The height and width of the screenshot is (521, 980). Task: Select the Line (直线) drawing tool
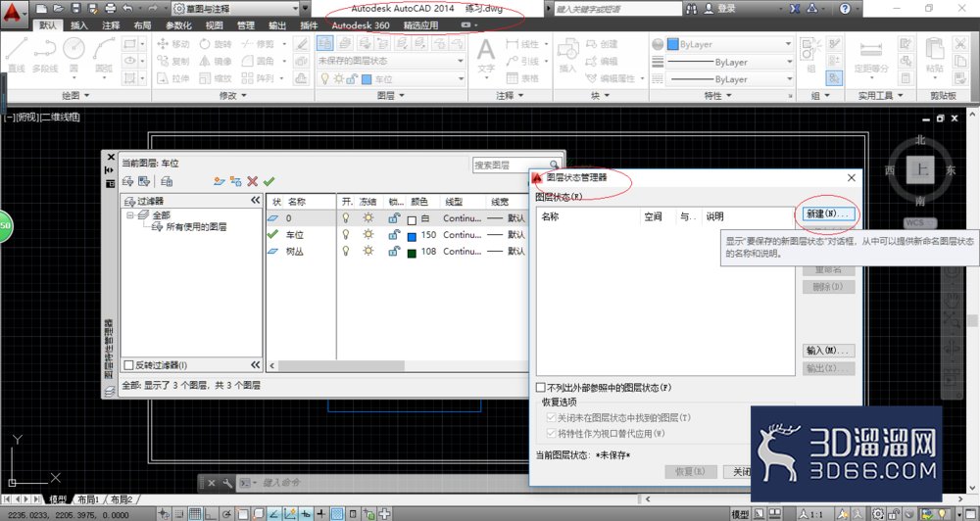pyautogui.click(x=16, y=54)
